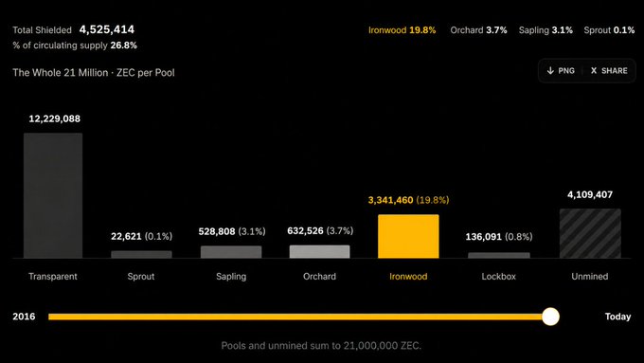
Task: Click the 632,526 (3.7%) value label
Action: click(320, 230)
